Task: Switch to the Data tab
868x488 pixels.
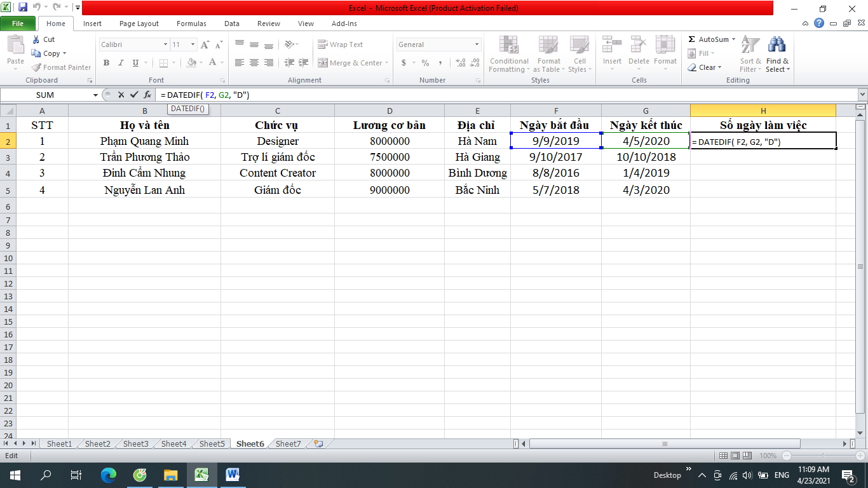Action: 232,24
